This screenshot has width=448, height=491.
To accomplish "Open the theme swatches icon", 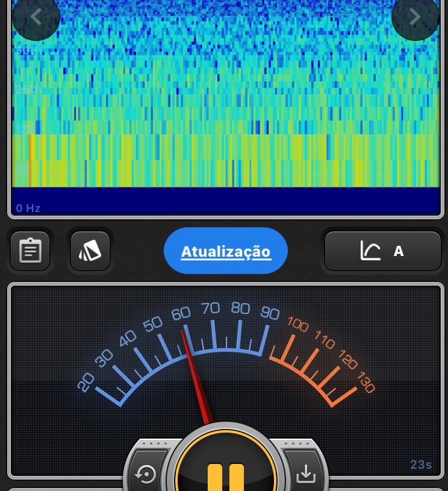I will 90,251.
